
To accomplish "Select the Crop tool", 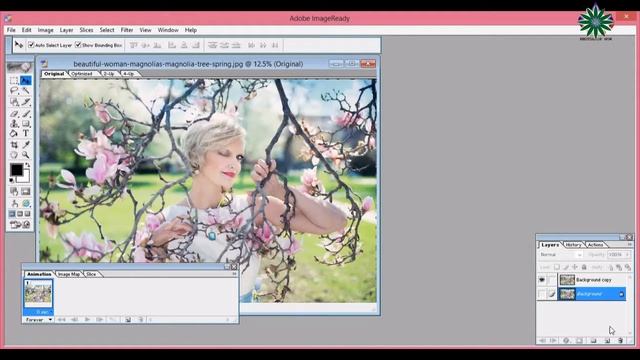I will (14, 144).
